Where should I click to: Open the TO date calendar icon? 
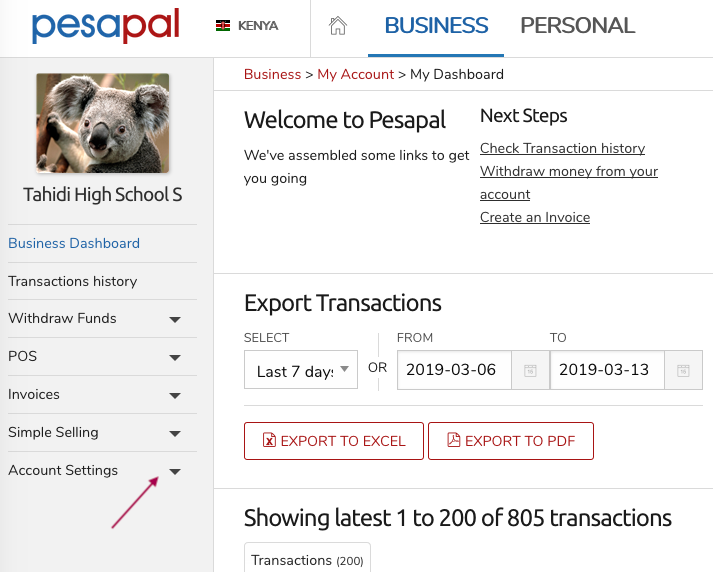point(683,370)
